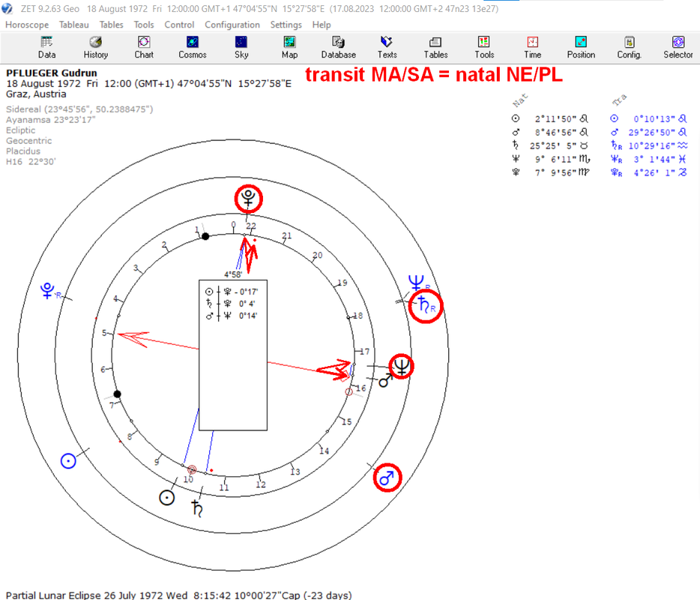Click the Saturn-Pluto aspect row 0° 4'
Viewport: 700px width, 600px height.
(232, 304)
